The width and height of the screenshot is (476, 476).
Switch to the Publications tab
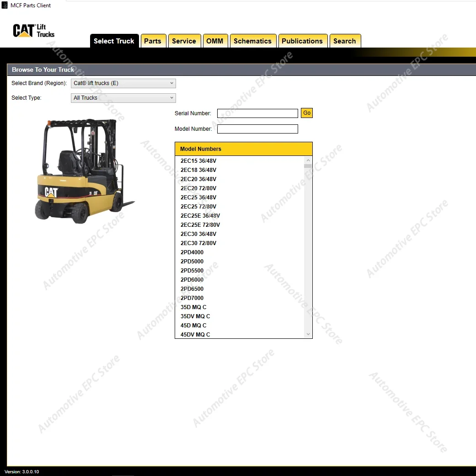coord(302,41)
